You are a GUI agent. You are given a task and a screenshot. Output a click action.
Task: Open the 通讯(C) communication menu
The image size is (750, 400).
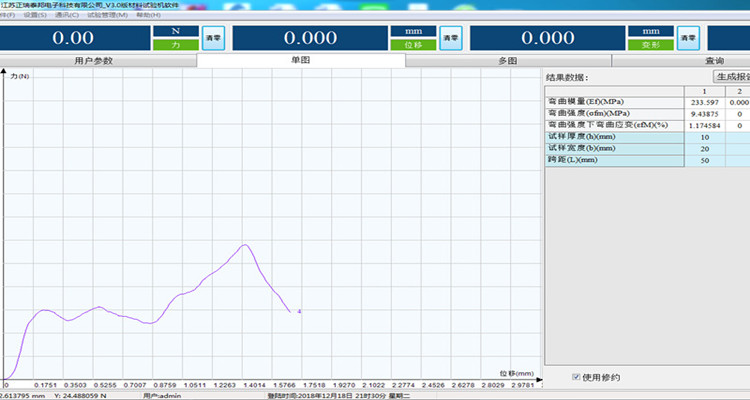coord(68,15)
